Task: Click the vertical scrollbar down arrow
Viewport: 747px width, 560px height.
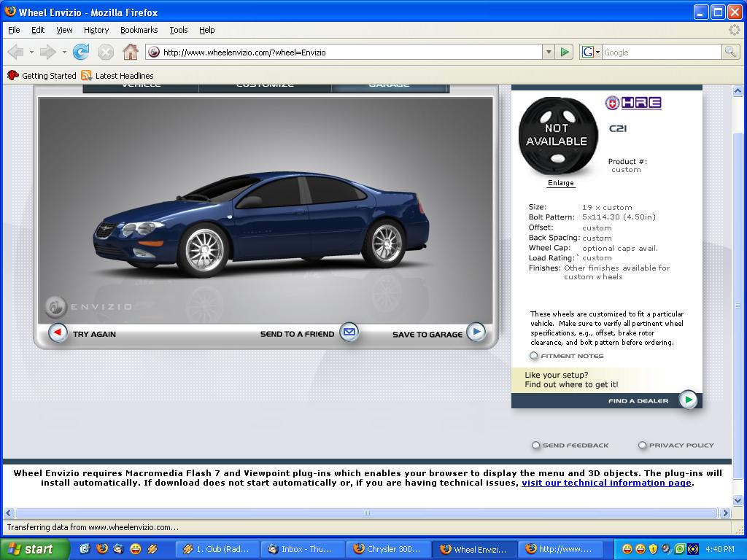Action: click(738, 501)
